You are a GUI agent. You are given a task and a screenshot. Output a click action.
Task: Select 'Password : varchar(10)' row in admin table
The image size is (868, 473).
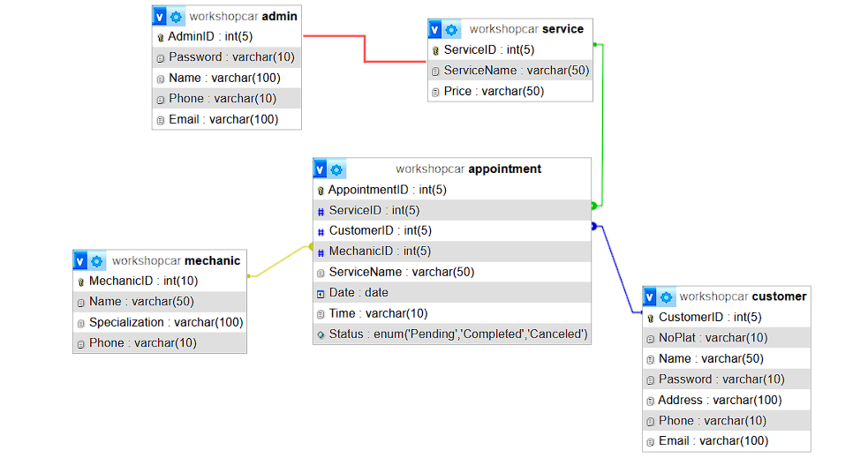pyautogui.click(x=227, y=57)
